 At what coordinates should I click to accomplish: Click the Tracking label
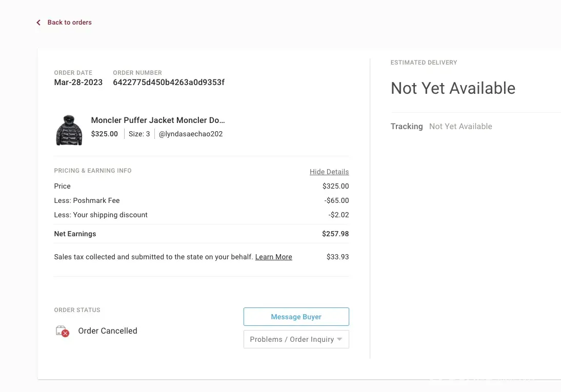[407, 127]
